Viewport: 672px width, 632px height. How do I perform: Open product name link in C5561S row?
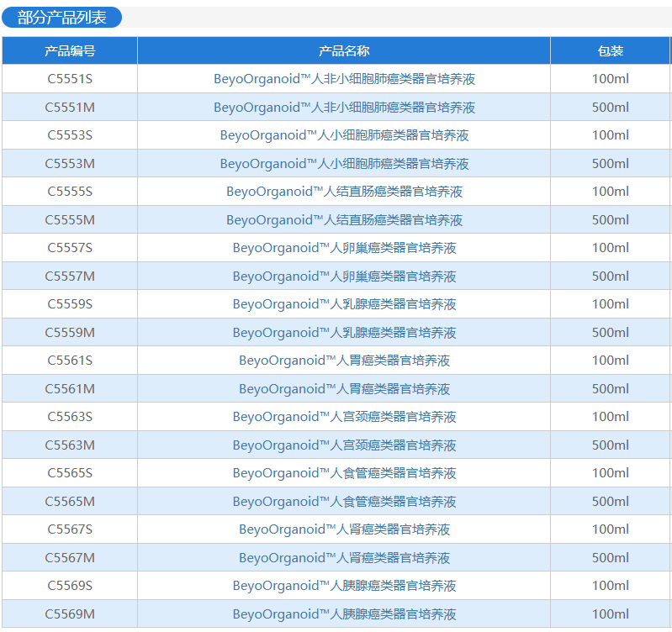tap(344, 361)
